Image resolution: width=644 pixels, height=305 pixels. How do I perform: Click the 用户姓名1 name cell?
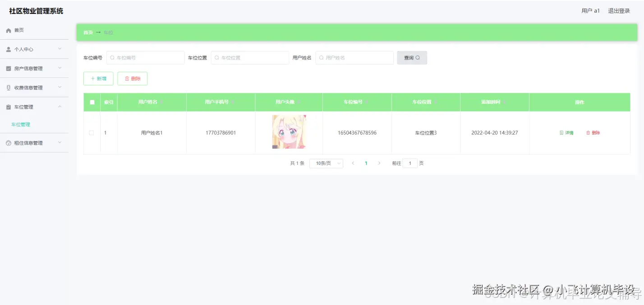point(152,133)
